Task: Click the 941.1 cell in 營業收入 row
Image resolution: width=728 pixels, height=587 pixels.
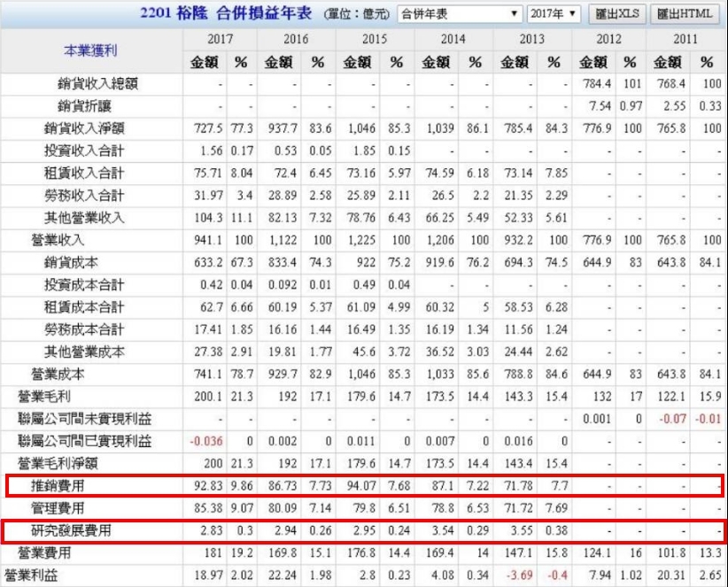Action: coord(208,240)
